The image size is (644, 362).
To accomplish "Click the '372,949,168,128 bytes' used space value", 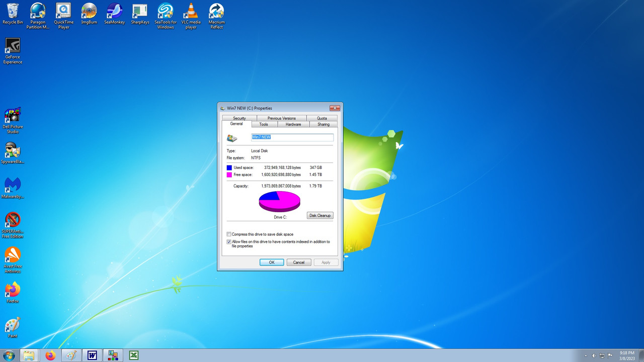I will [x=282, y=167].
